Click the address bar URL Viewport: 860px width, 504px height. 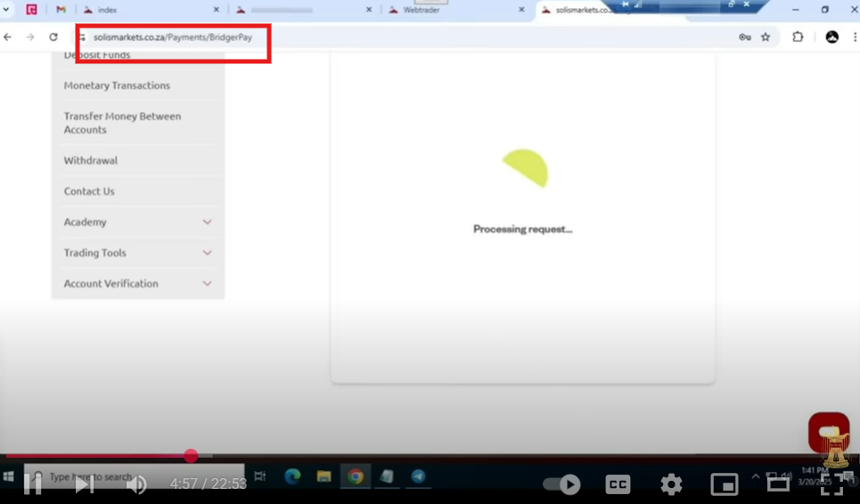tap(173, 37)
